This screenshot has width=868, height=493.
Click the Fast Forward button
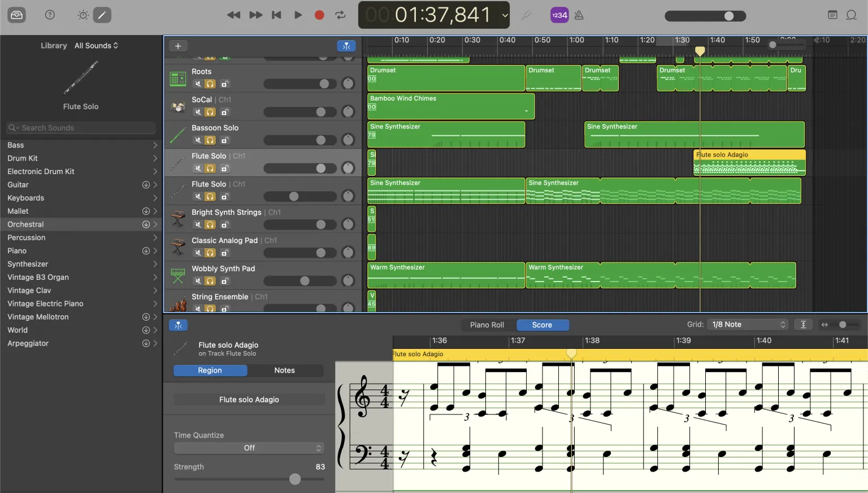coord(255,15)
